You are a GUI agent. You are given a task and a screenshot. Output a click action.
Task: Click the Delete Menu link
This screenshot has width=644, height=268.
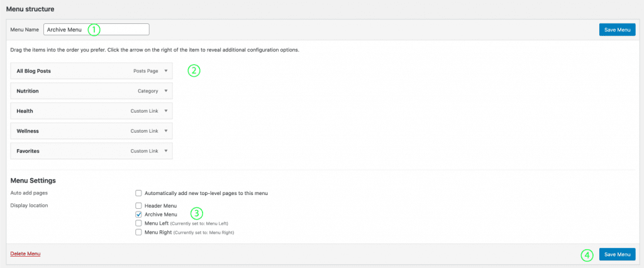point(26,254)
